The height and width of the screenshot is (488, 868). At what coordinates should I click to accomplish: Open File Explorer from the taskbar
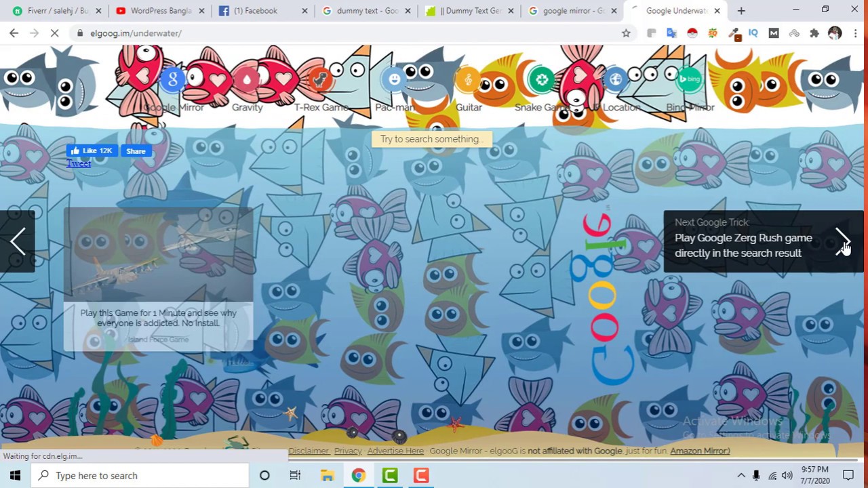[x=327, y=475]
